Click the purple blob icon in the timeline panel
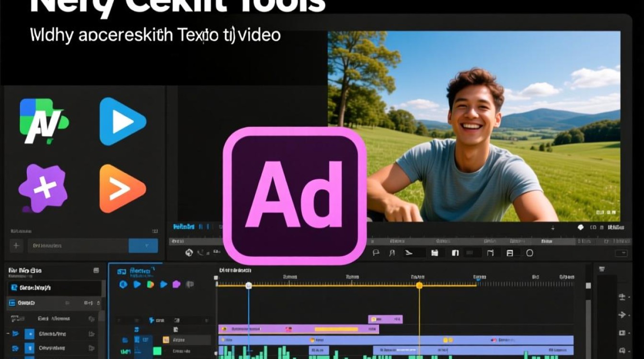The height and width of the screenshot is (359, 644). 176,284
